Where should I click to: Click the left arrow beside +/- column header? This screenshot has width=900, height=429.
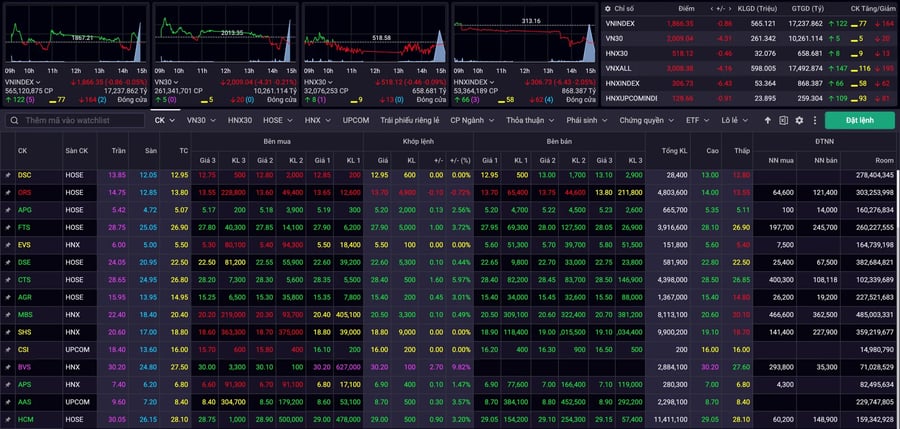712,9
